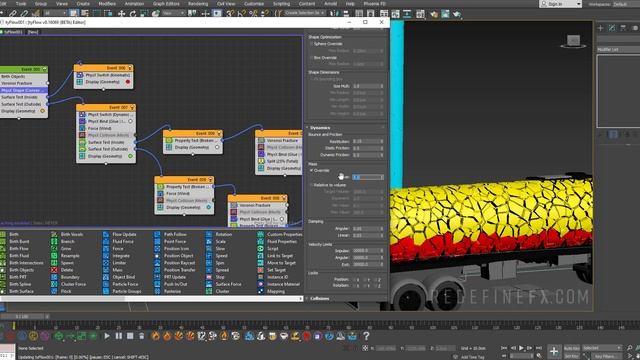Click the Pause button in Phoenix toolbar
This screenshot has width=640, height=360.
[118, 336]
